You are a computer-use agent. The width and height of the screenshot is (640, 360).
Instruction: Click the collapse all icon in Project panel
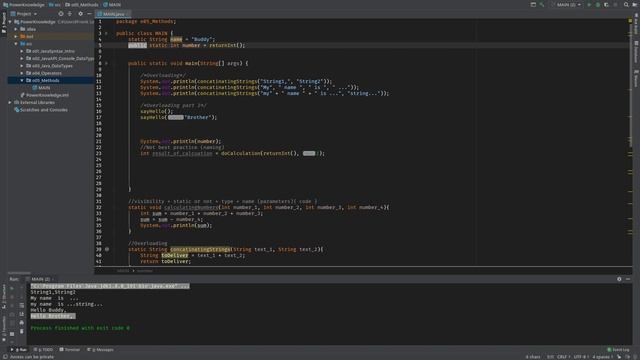click(x=70, y=14)
